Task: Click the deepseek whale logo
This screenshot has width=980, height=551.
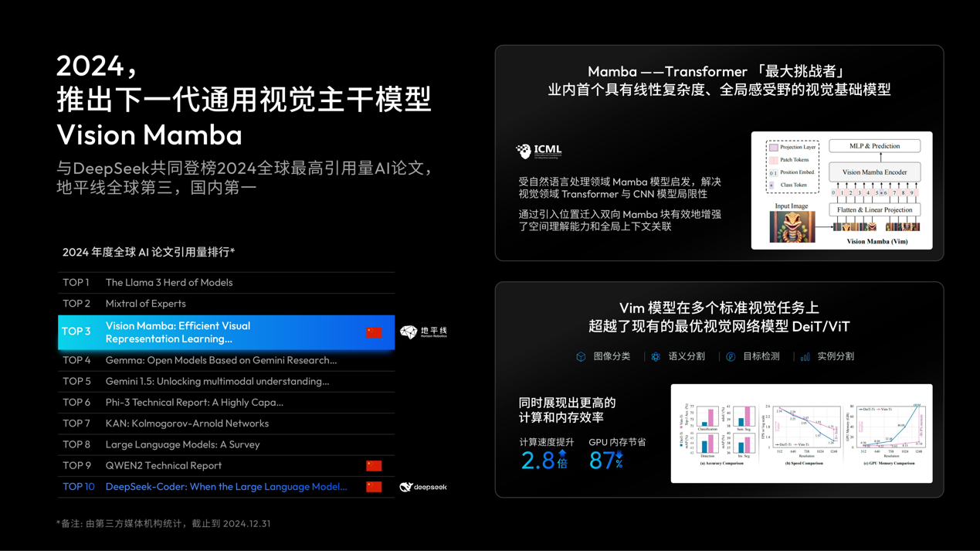Action: 423,487
